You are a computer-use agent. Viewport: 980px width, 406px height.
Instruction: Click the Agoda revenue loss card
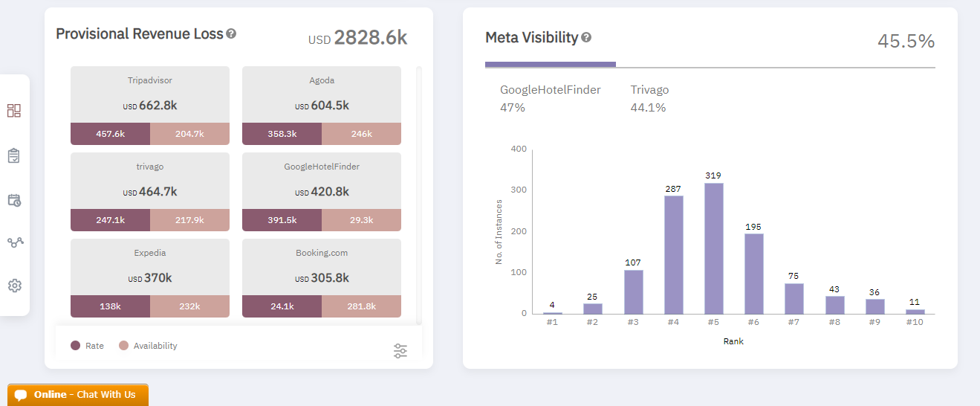322,94
